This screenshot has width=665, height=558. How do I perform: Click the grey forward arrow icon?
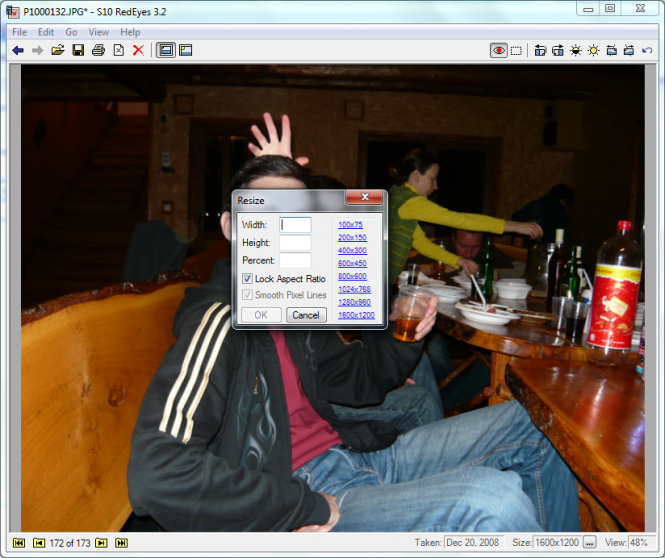(x=38, y=50)
